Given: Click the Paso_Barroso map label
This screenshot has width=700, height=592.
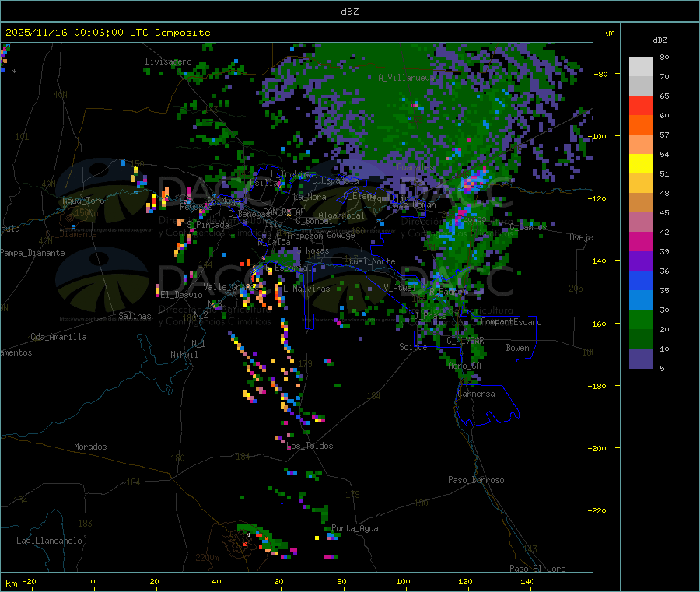Looking at the screenshot, I should pos(476,480).
